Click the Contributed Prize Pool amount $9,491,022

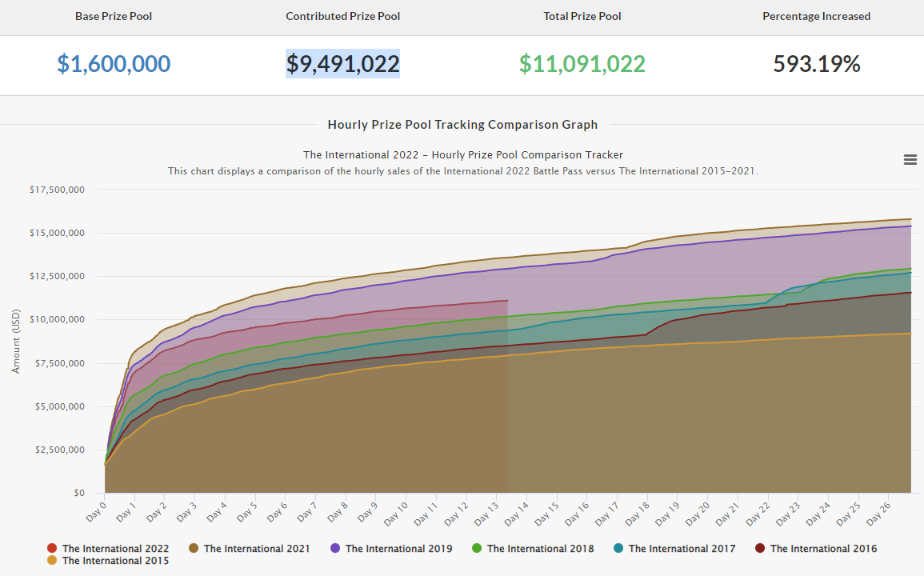(342, 64)
